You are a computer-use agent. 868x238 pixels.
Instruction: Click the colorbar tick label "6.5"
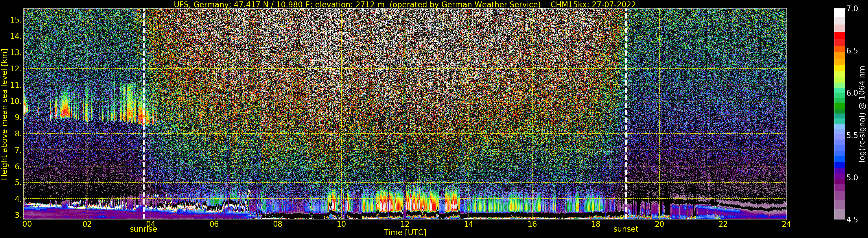pyautogui.click(x=852, y=51)
